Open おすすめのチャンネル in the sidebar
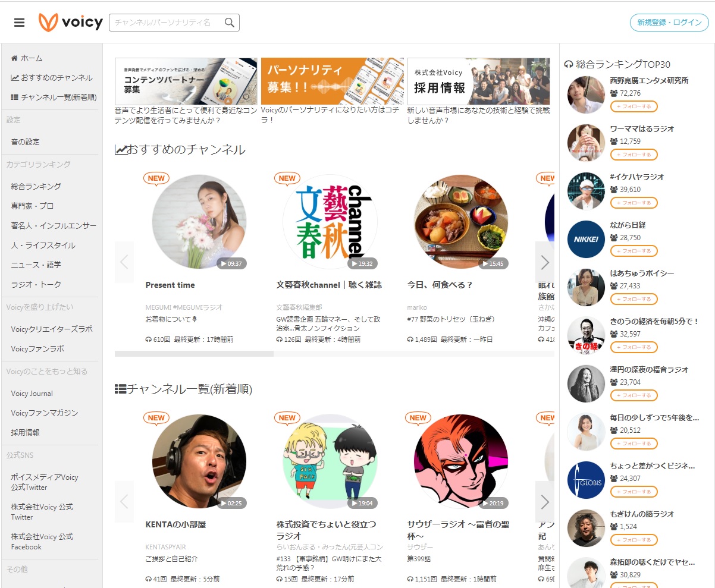The width and height of the screenshot is (715, 588). pyautogui.click(x=51, y=78)
